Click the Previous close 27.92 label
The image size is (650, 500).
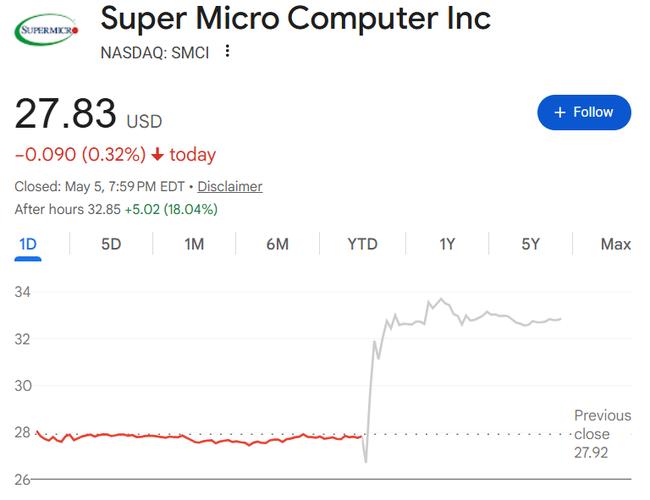point(602,434)
